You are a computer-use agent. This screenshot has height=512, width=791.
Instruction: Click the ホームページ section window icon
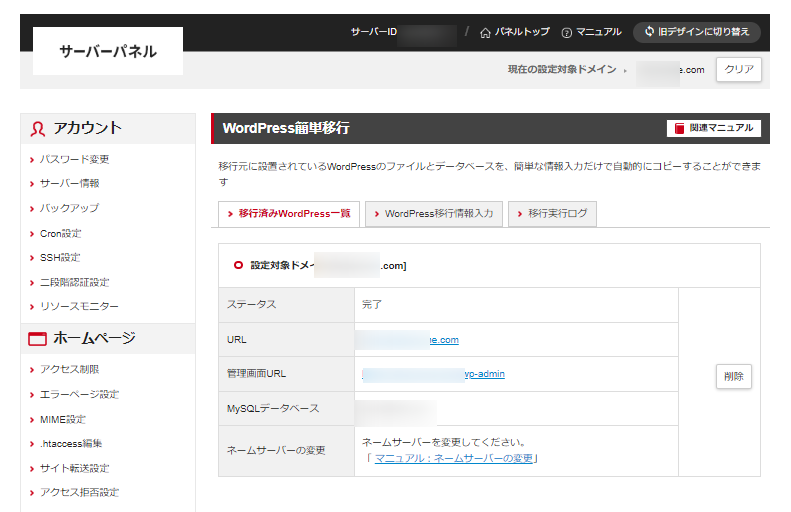pyautogui.click(x=38, y=339)
